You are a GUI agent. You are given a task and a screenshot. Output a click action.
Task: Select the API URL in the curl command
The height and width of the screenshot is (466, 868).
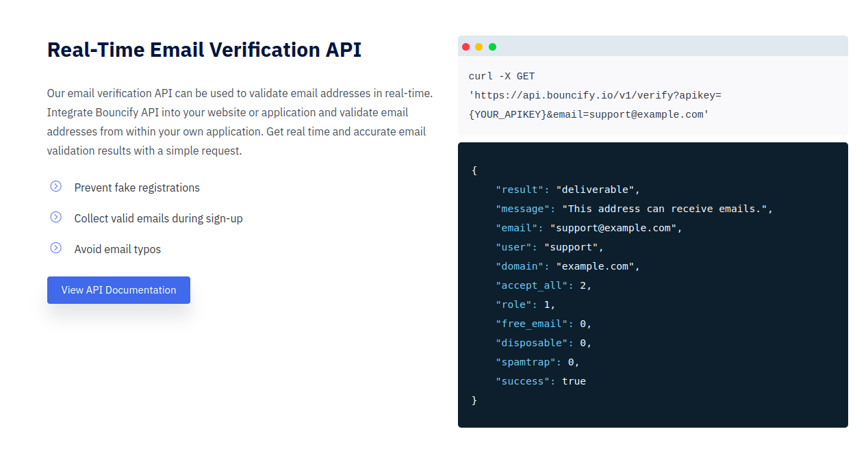(589, 95)
